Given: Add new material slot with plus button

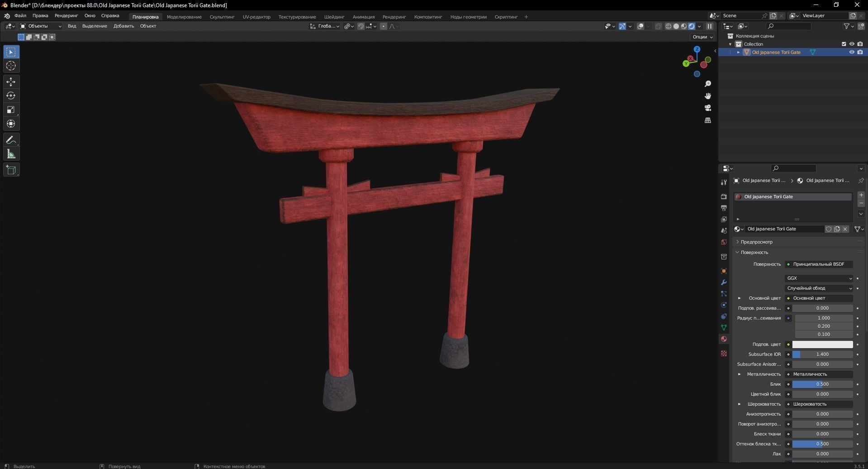Looking at the screenshot, I should [x=861, y=195].
